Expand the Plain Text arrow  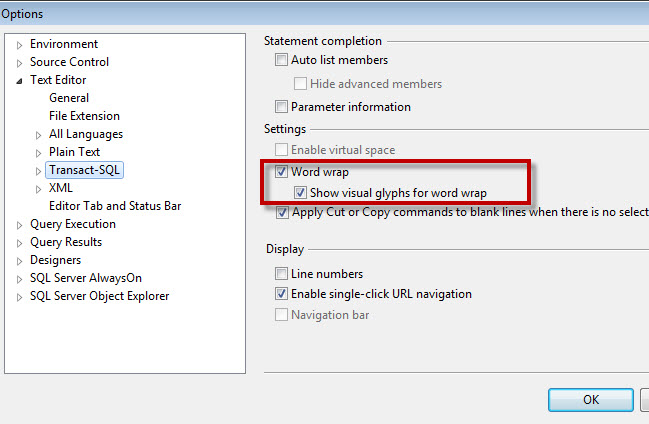(x=38, y=153)
